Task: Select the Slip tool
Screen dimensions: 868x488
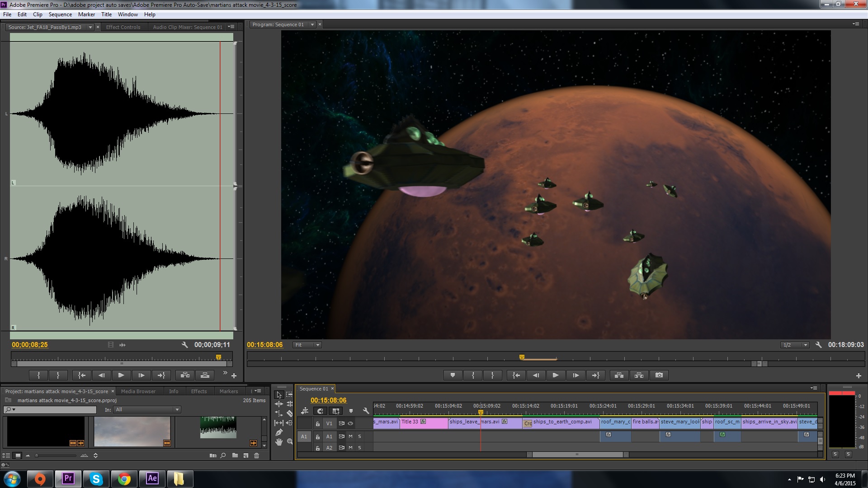Action: pyautogui.click(x=279, y=423)
